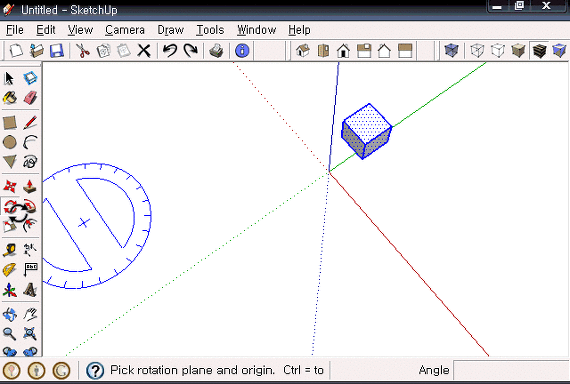Switch to Top view icon
The image size is (570, 384).
[323, 51]
